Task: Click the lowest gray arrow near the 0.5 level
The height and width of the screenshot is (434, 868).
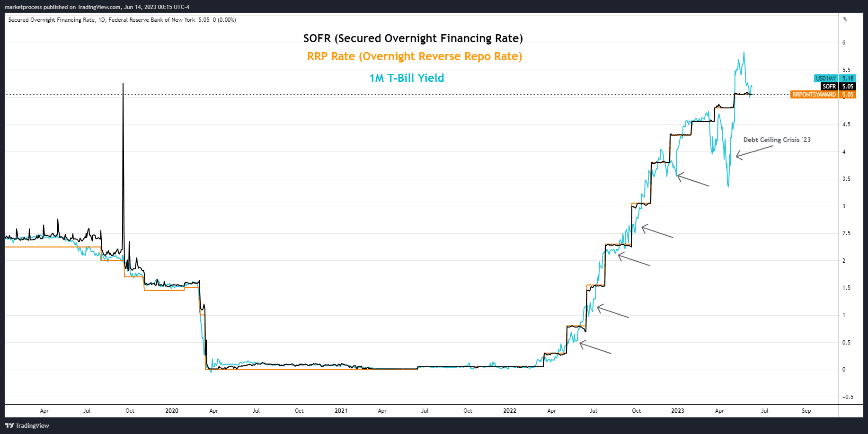Action: pos(595,347)
